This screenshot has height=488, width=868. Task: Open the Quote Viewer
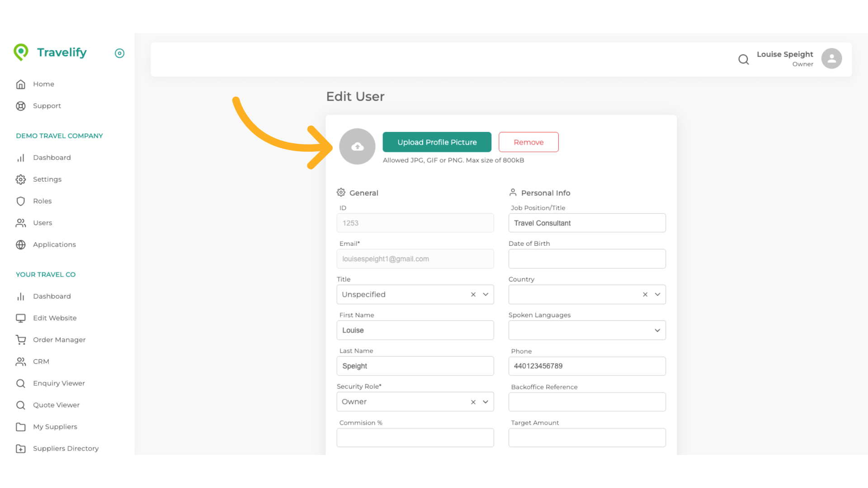(56, 405)
